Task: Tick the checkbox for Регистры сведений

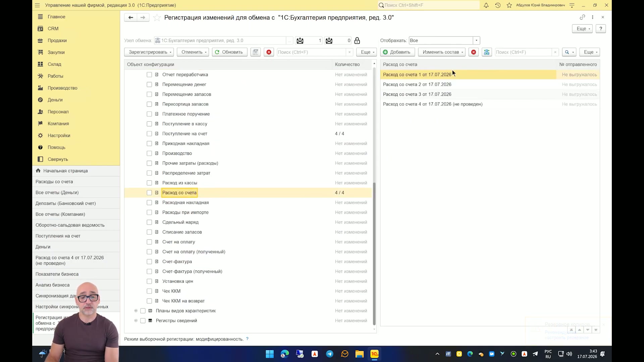Action: [143, 321]
